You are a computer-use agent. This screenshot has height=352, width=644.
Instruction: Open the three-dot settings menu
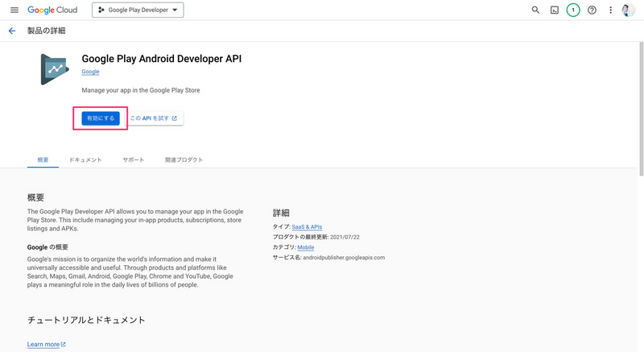pos(610,10)
